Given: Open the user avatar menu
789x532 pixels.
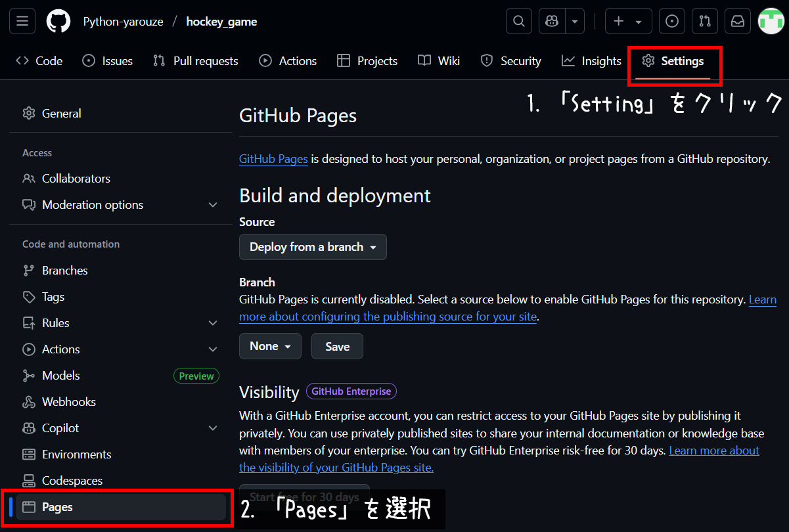Looking at the screenshot, I should (771, 22).
